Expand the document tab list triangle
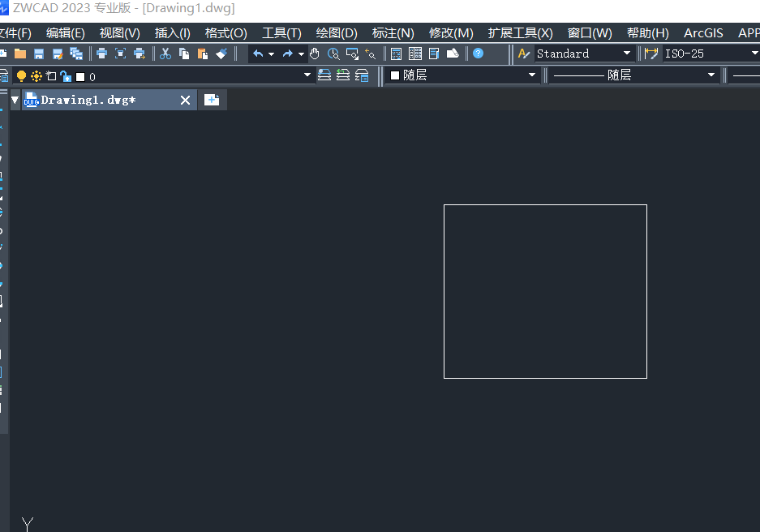Viewport: 760px width, 532px height. click(x=15, y=100)
